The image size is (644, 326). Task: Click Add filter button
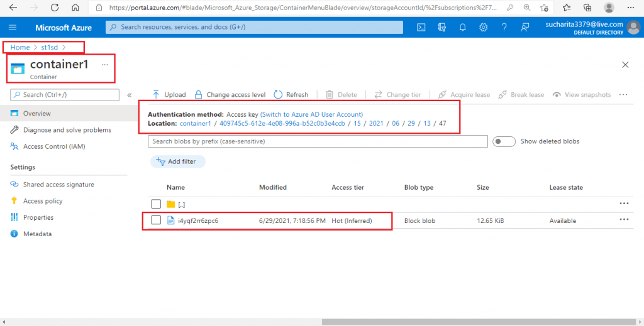[178, 161]
